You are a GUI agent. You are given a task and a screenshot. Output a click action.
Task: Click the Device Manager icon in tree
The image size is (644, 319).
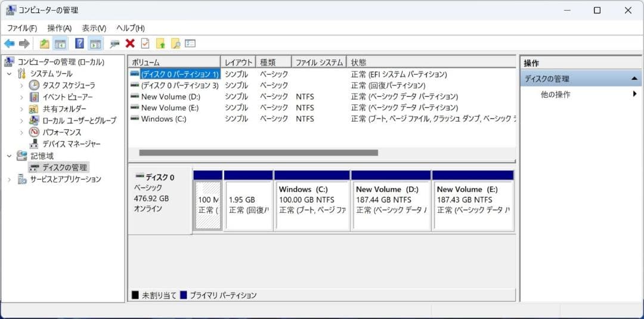tap(34, 144)
